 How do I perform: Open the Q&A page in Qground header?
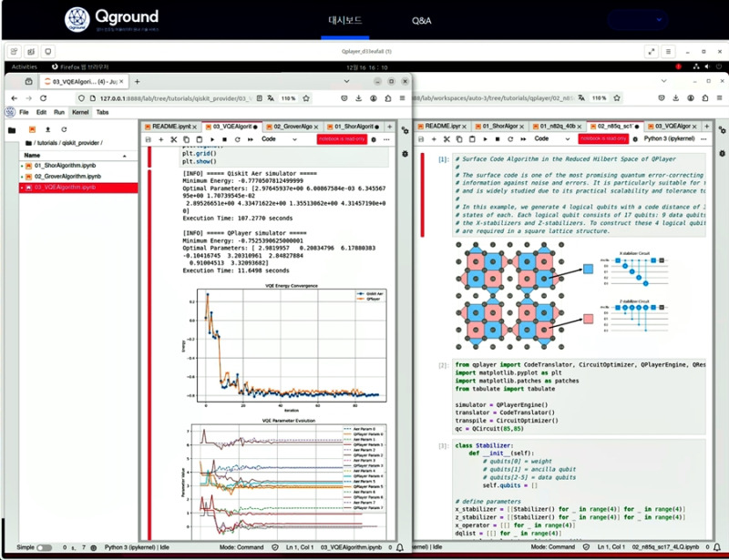(421, 20)
